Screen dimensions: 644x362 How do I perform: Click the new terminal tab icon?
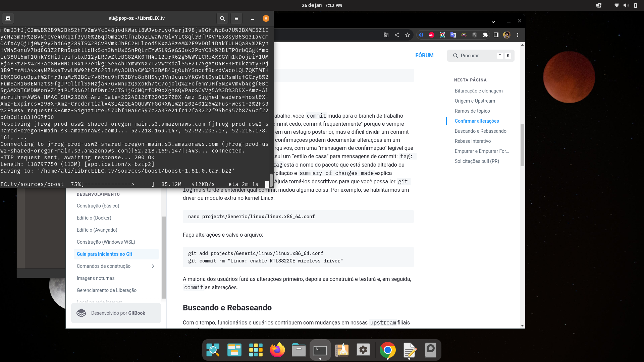[x=8, y=18]
